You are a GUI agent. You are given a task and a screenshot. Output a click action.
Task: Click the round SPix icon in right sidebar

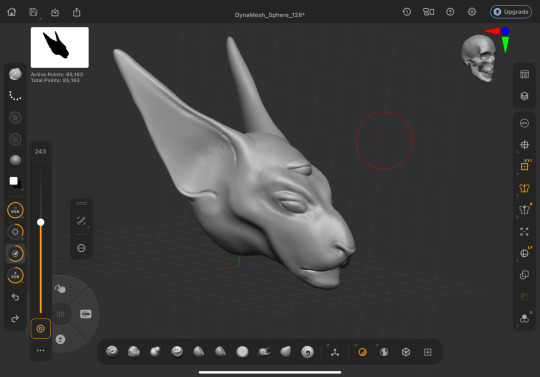point(524,123)
